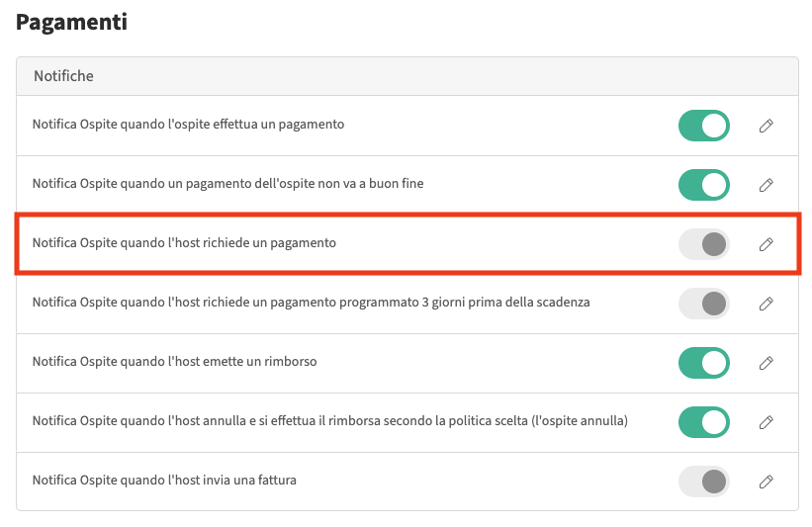Edit the failed guest payment notification
Image resolution: width=812 pixels, height=527 pixels.
766,185
